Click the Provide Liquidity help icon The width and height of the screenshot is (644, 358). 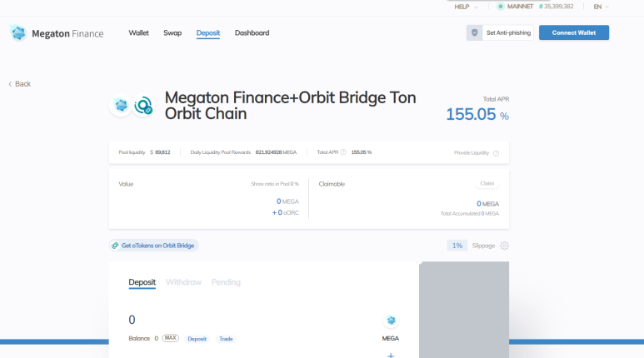click(x=497, y=153)
